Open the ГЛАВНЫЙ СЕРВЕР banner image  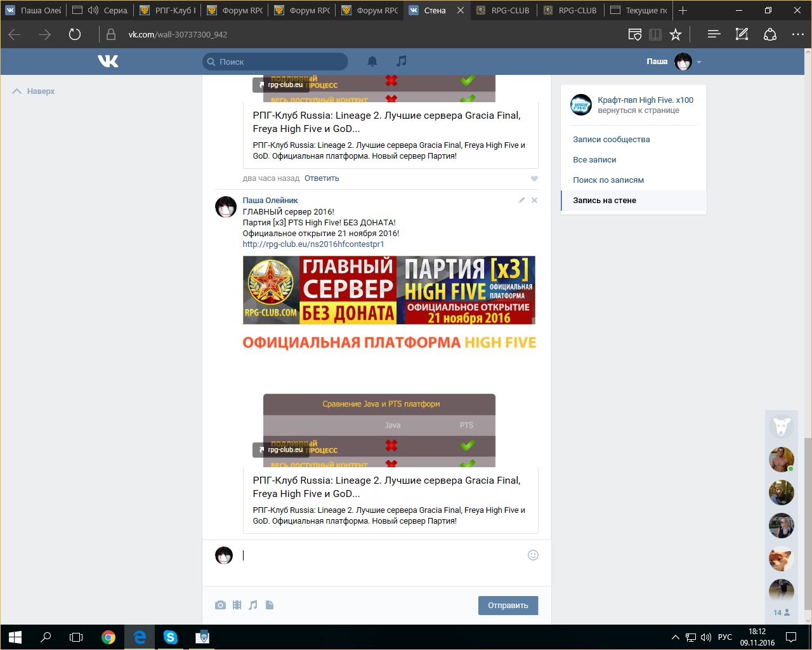pos(389,290)
